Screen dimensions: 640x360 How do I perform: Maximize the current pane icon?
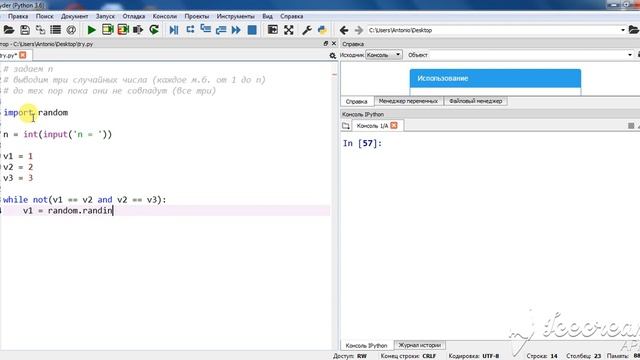(273, 30)
